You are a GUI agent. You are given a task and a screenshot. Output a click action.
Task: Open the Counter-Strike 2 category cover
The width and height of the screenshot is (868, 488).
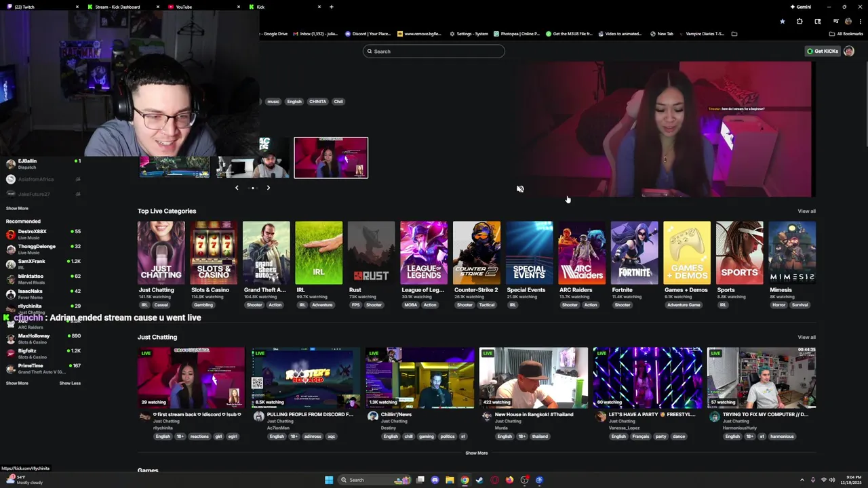(x=477, y=252)
